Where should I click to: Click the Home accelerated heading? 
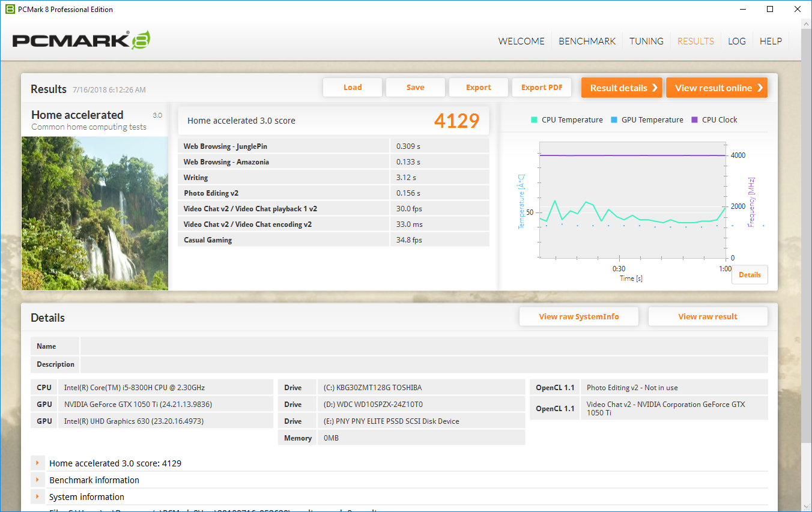click(x=77, y=115)
